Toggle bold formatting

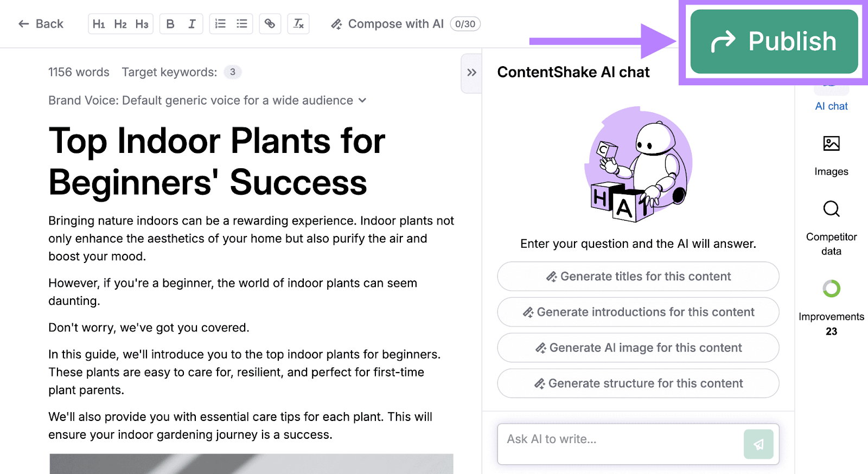[170, 24]
